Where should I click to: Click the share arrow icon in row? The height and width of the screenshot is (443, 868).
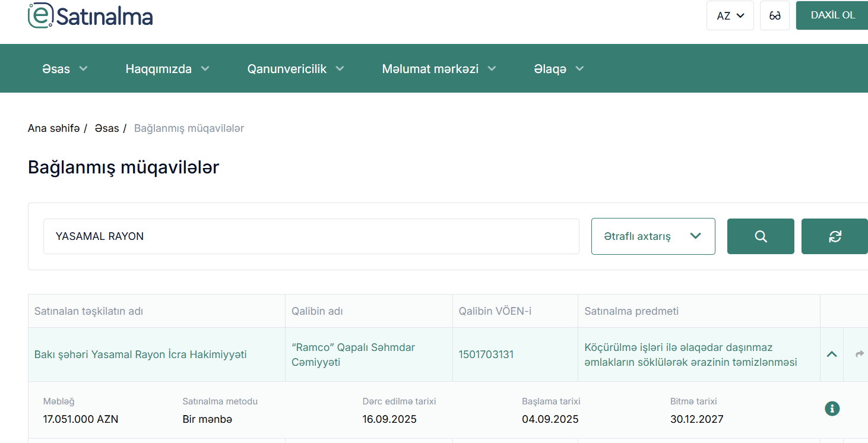[x=859, y=354]
